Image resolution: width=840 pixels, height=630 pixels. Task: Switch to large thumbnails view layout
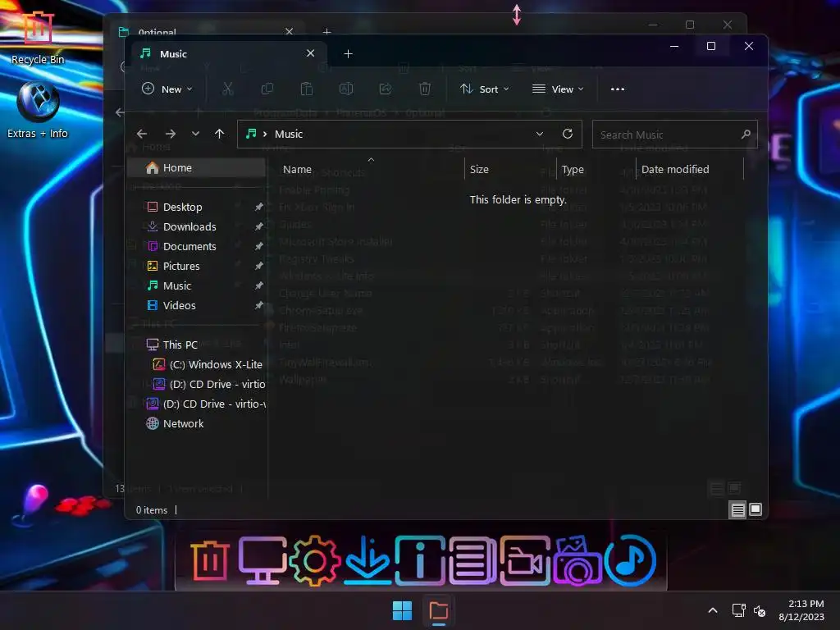(756, 509)
